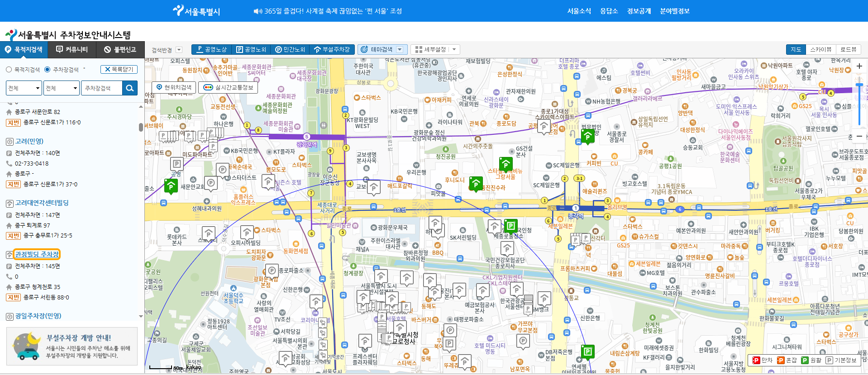Select 주차장검색 radio button
The image size is (868, 375).
point(48,70)
